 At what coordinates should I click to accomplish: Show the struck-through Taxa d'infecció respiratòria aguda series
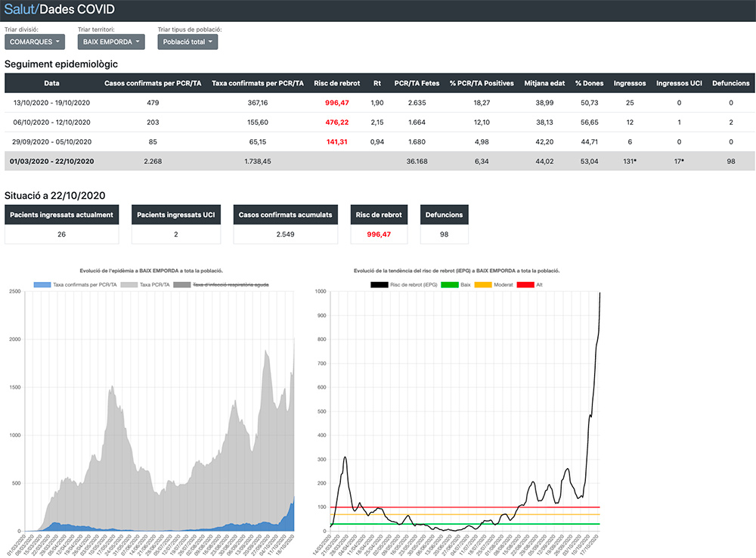tap(222, 284)
